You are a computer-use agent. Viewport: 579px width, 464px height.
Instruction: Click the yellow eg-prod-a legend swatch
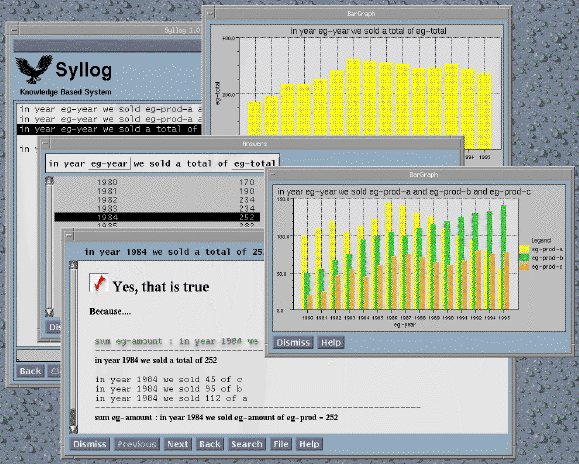[524, 249]
